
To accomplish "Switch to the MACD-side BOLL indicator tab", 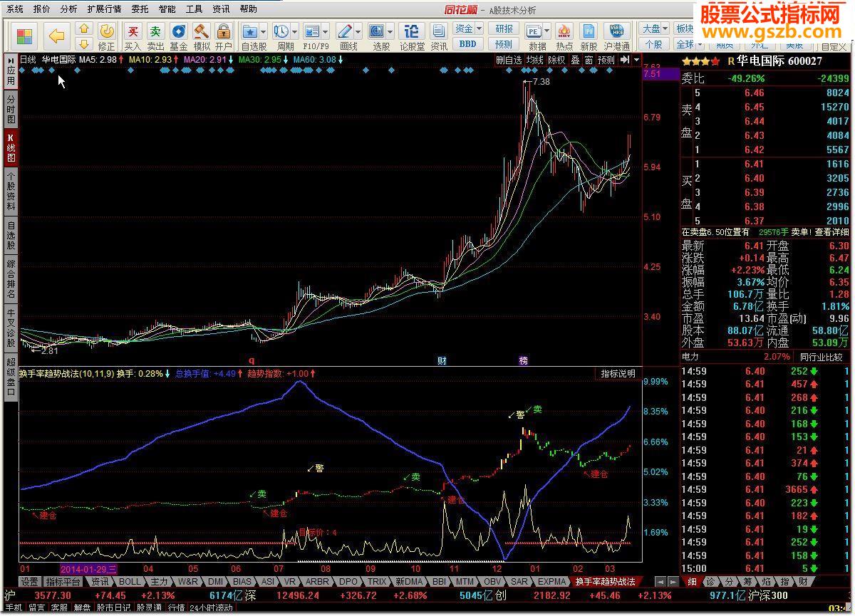I will tap(130, 582).
